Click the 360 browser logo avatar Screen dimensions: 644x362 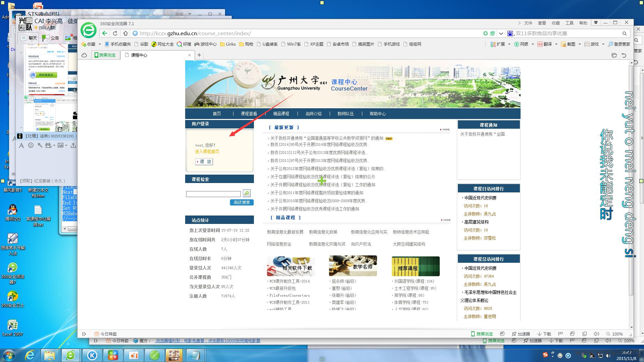(89, 31)
